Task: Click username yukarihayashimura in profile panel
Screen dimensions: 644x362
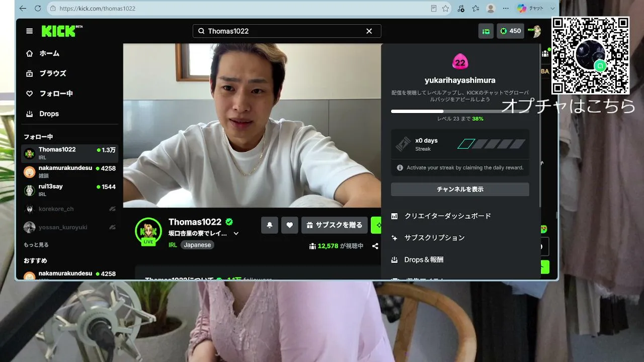Action: tap(460, 80)
